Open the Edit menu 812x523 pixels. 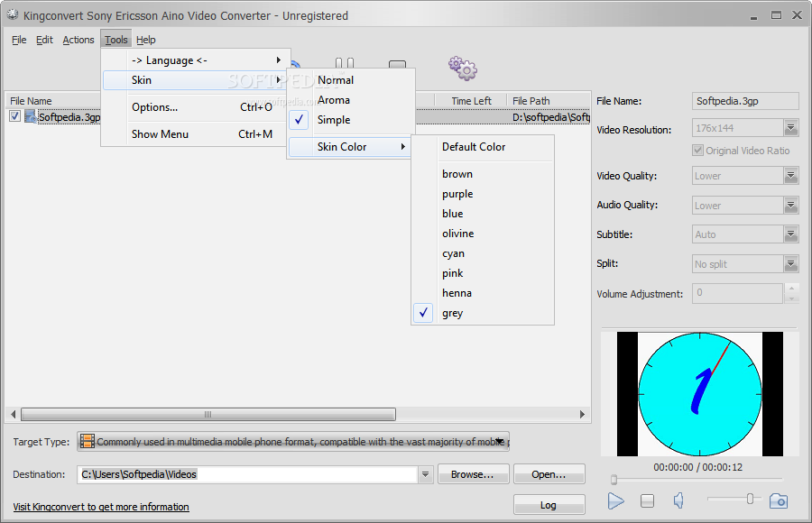click(44, 40)
